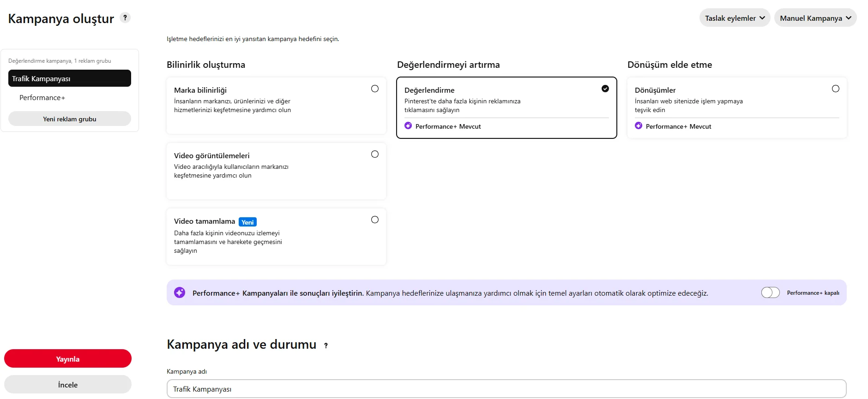Toggle the Performance+ kapalı switch
Viewport: 868px width, 399px height.
(771, 292)
